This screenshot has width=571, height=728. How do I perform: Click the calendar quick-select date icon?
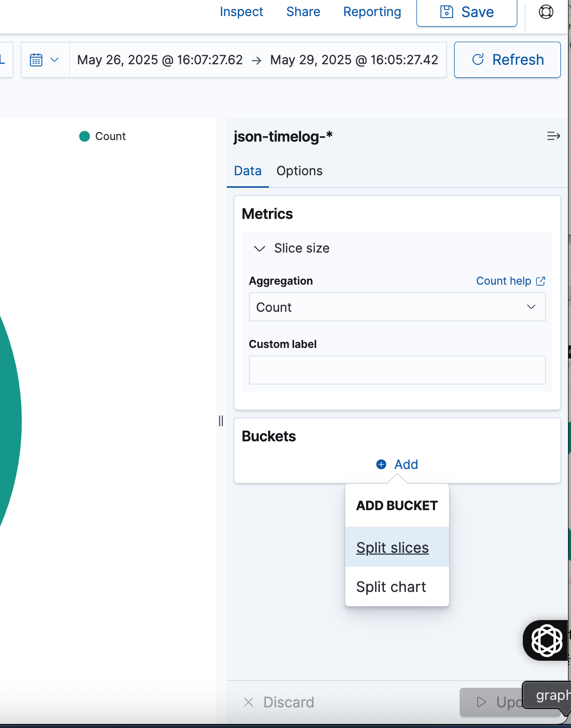tap(36, 60)
